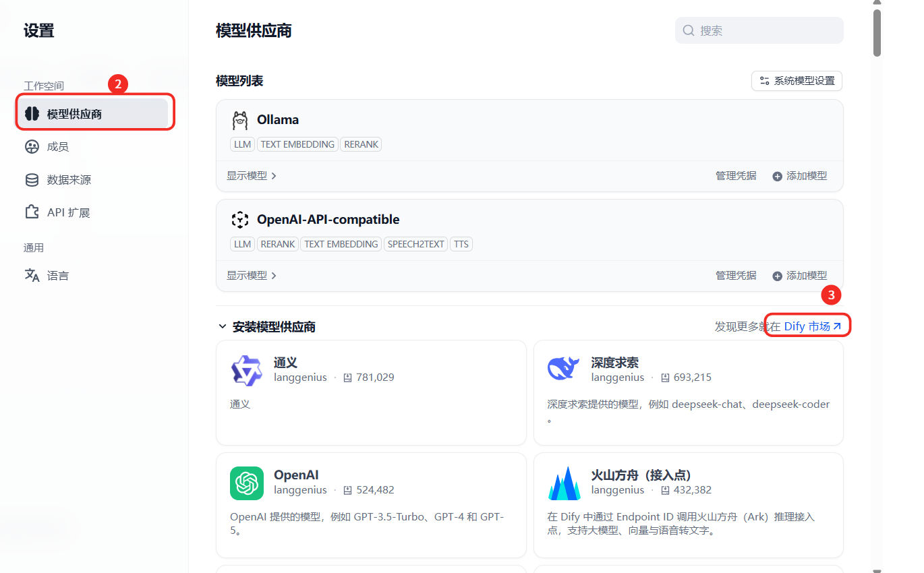This screenshot has height=573, width=924.
Task: Open the 火山方舟（接入点） provider card
Action: pos(689,505)
